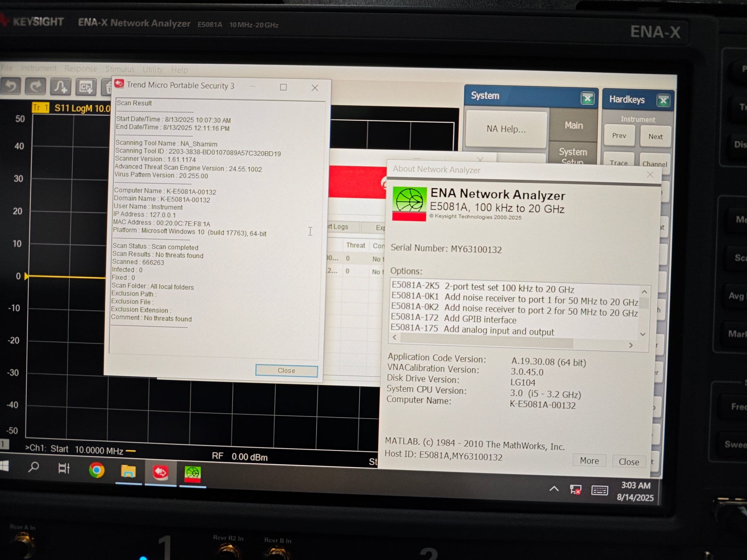This screenshot has width=747, height=560.
Task: Click the Options horizontal scrollbar thumb
Action: (487, 340)
